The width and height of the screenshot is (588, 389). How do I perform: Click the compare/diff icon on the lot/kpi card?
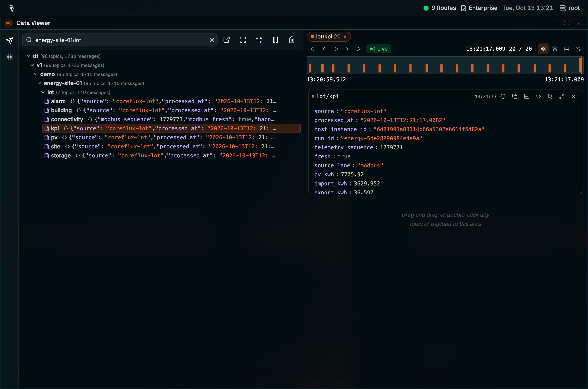(x=550, y=97)
